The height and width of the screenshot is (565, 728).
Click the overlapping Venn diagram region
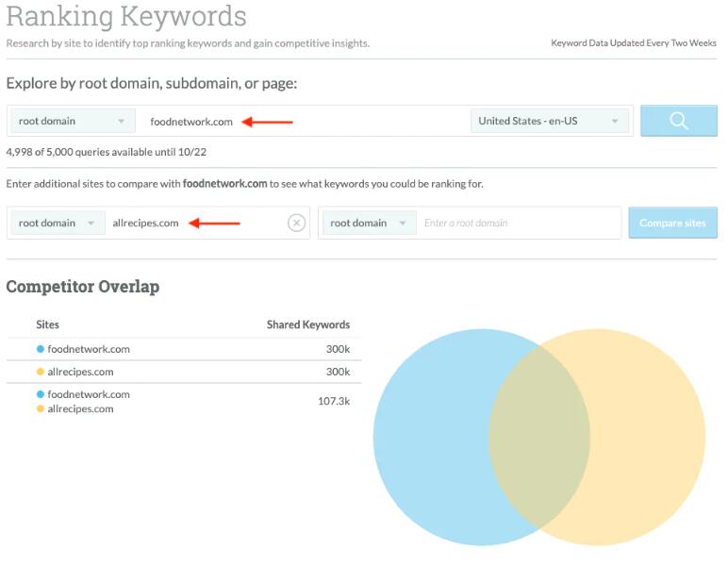[x=539, y=438]
